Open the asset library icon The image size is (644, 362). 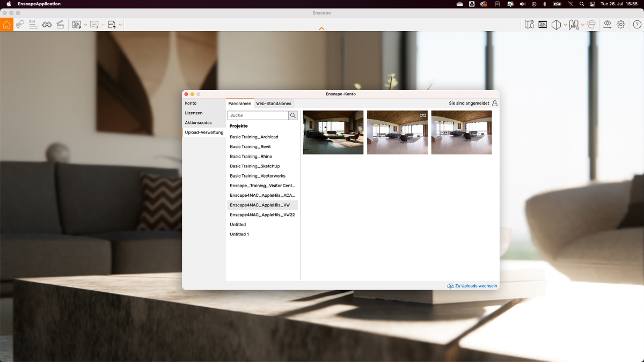pyautogui.click(x=543, y=25)
